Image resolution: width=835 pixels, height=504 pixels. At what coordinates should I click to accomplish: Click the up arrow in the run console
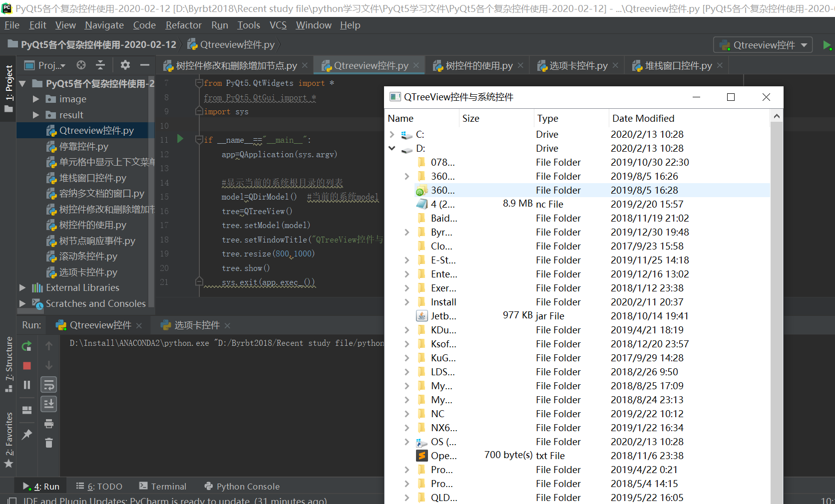[x=49, y=346]
